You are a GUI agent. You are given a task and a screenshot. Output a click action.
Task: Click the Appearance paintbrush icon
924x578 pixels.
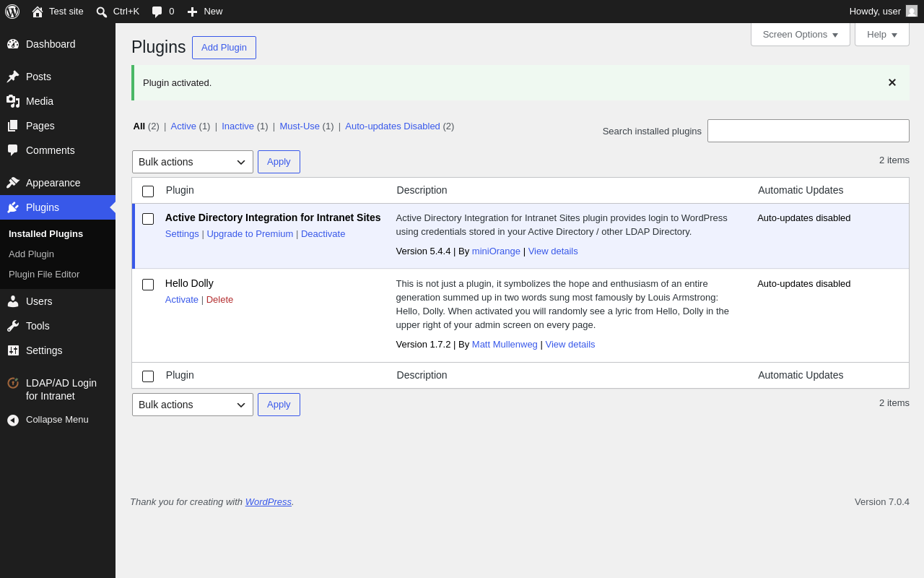click(13, 183)
